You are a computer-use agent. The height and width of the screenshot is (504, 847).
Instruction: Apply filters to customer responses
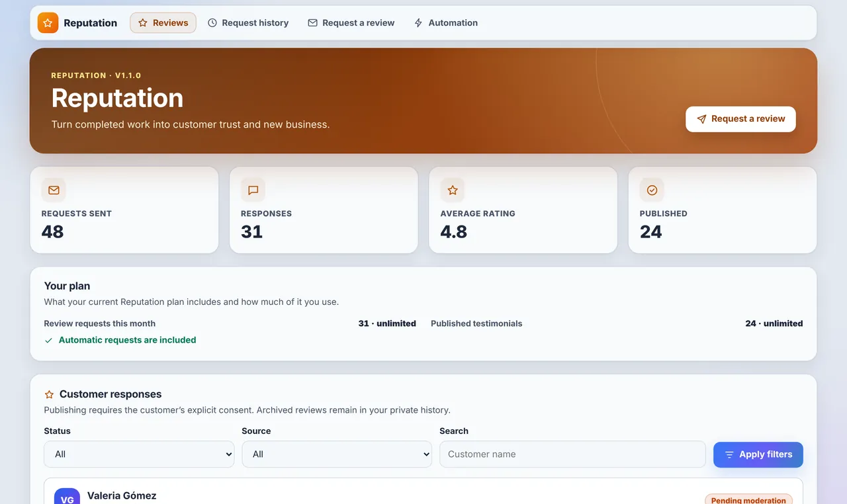pyautogui.click(x=758, y=454)
